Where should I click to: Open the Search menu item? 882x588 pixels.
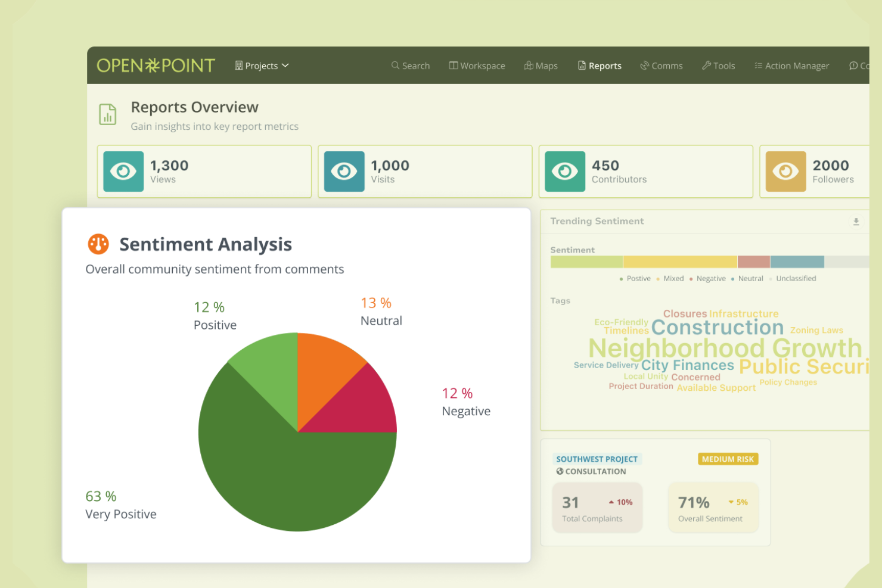coord(411,66)
